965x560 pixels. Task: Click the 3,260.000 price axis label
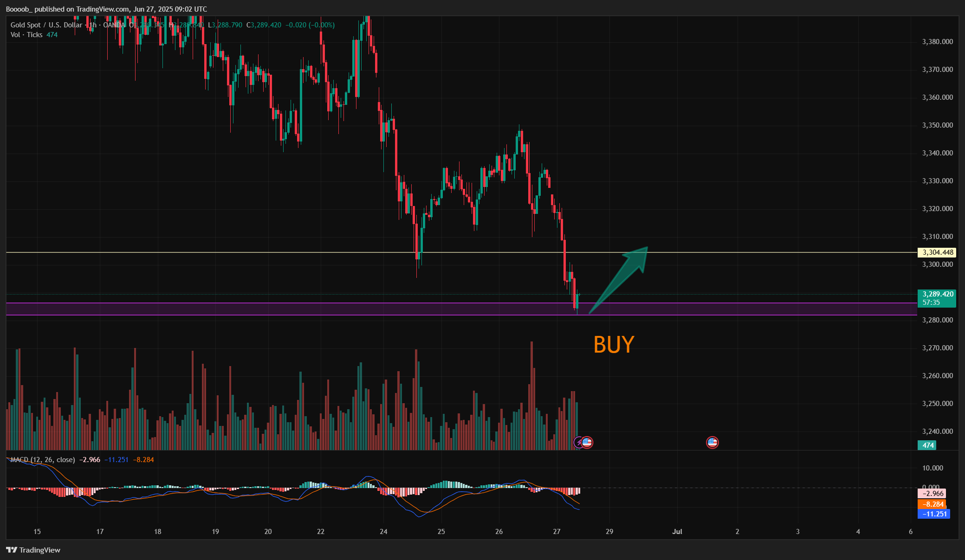coord(938,376)
